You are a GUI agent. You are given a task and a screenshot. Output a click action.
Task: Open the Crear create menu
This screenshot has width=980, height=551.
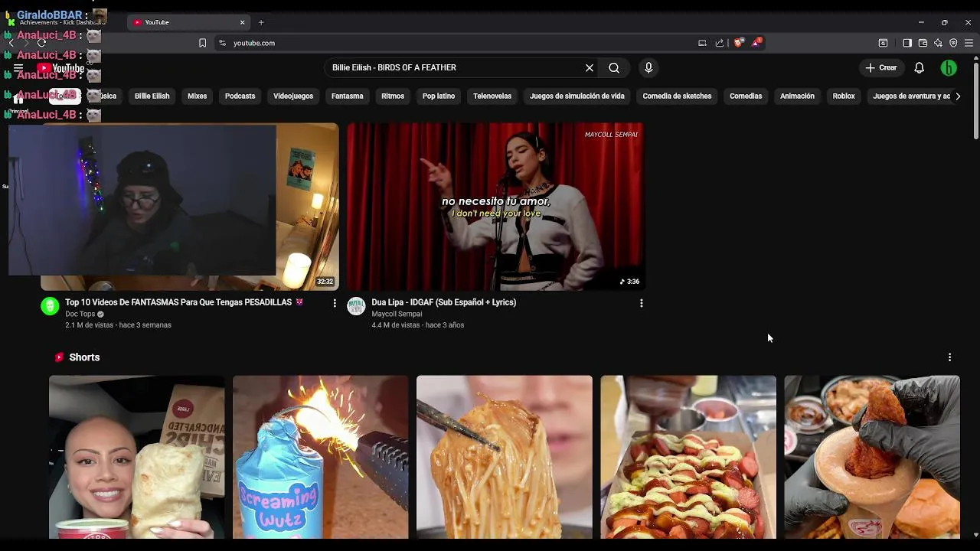coord(880,68)
